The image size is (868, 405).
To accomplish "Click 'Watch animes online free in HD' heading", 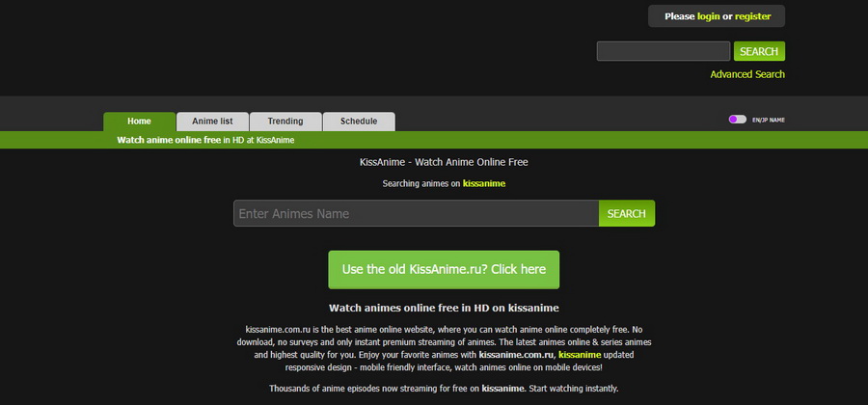I will 444,308.
